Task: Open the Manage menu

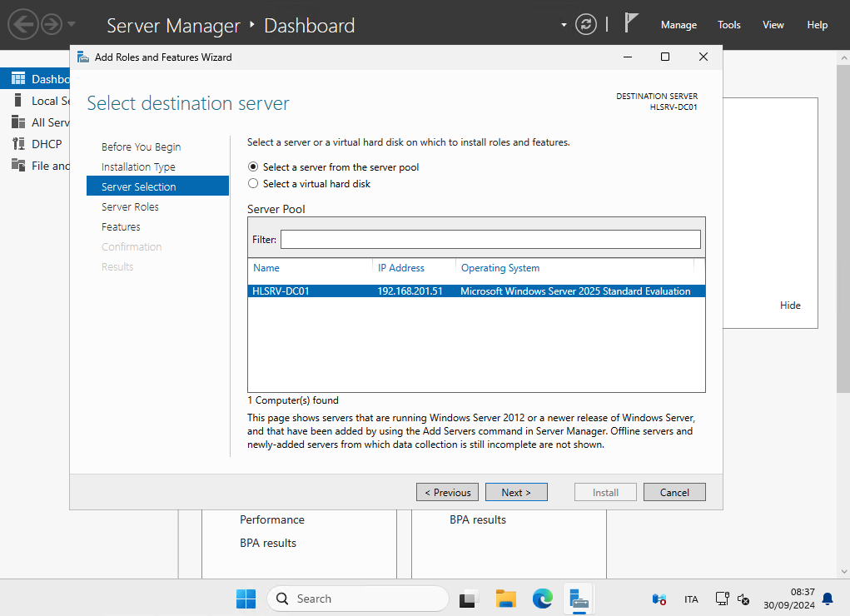Action: pyautogui.click(x=679, y=25)
